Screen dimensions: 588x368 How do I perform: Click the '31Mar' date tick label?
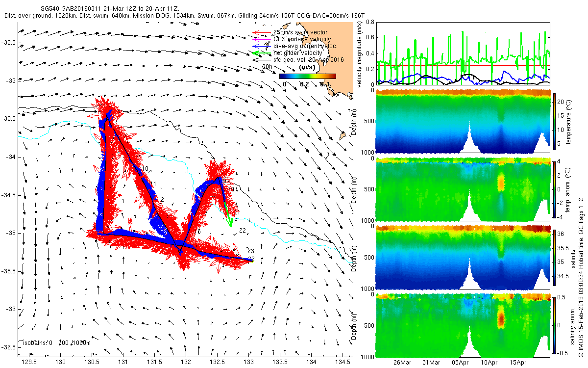click(431, 363)
